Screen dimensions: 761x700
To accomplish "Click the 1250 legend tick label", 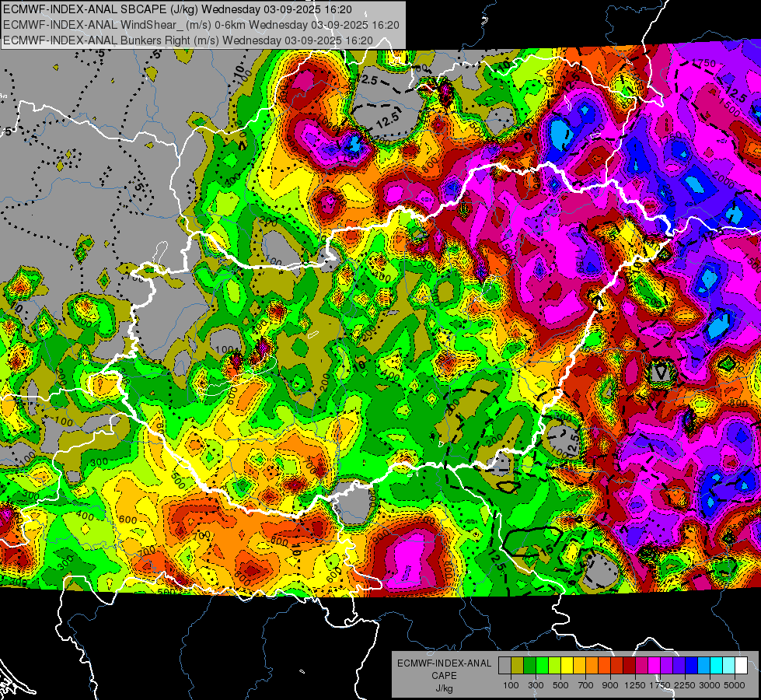I will click(635, 685).
